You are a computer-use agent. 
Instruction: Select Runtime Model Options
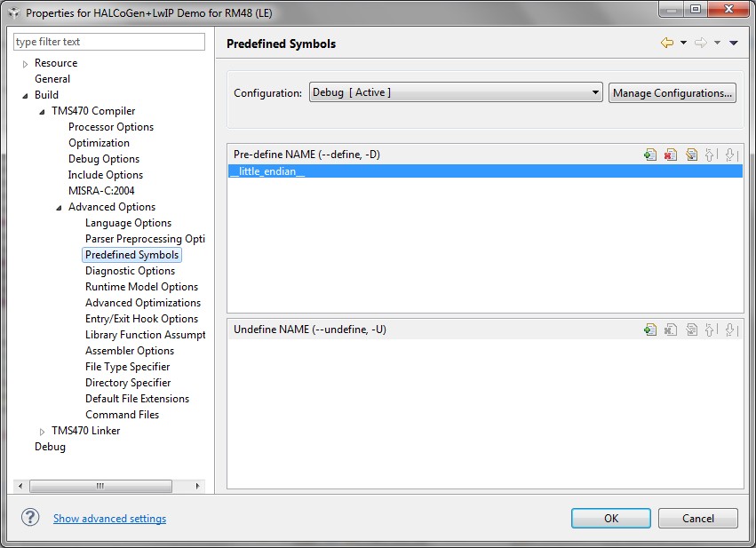coord(141,286)
